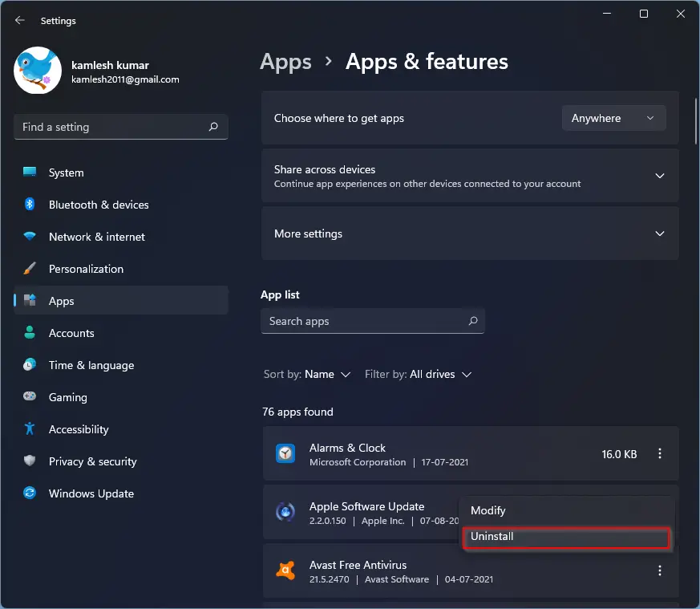
Task: Click the Time & language clock icon
Action: [x=30, y=364]
